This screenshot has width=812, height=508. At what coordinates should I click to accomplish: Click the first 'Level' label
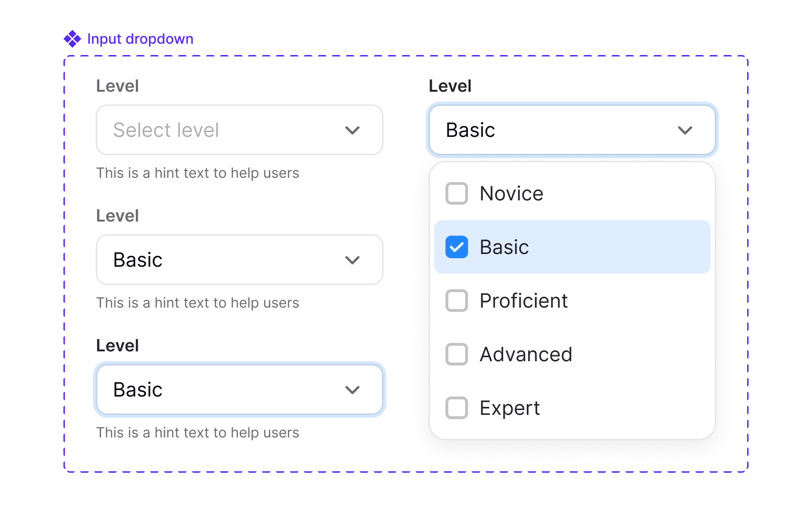pyautogui.click(x=117, y=86)
